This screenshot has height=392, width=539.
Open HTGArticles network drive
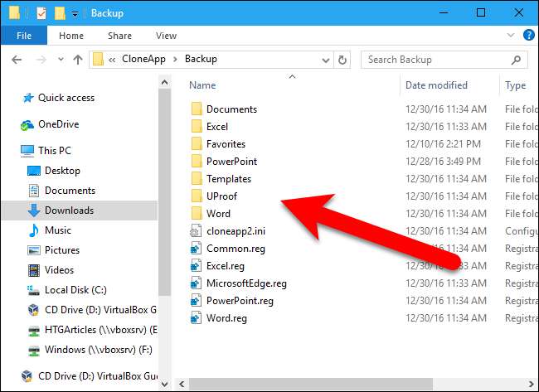click(x=92, y=330)
